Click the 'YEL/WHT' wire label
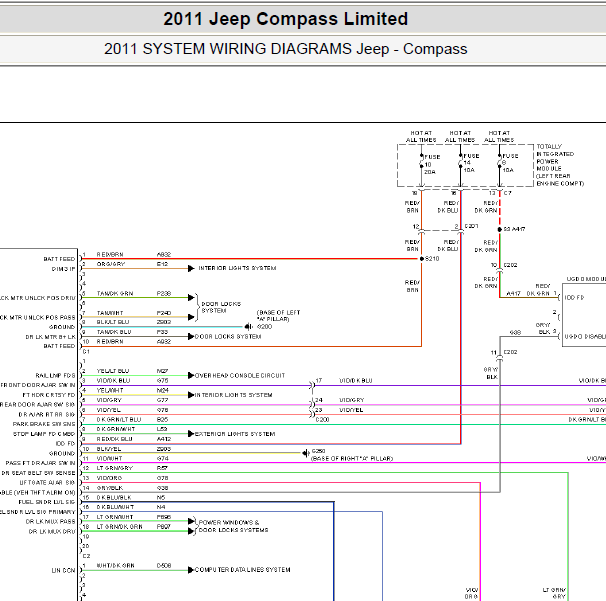This screenshot has height=601, width=606. [x=110, y=390]
